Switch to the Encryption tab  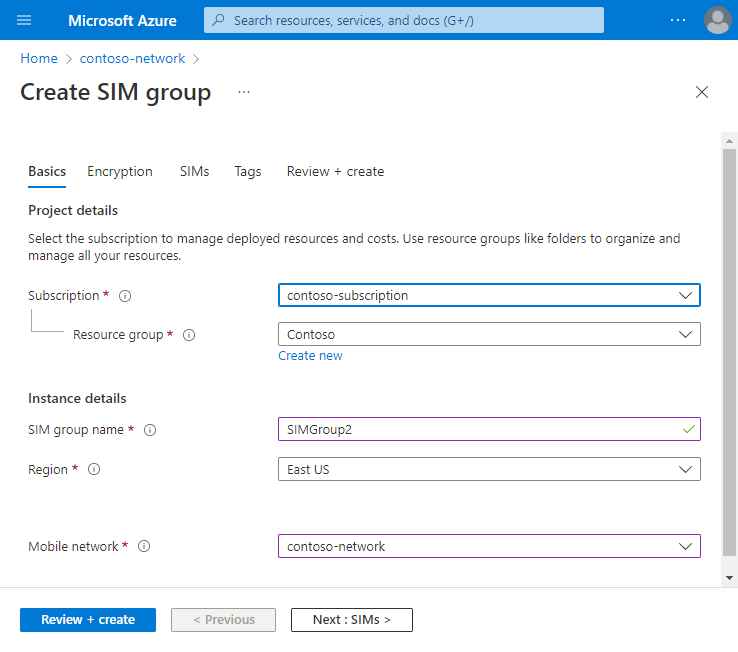[120, 171]
